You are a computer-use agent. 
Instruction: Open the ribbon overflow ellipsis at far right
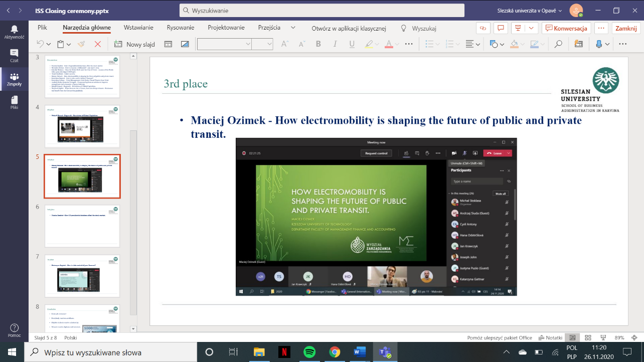click(x=623, y=44)
